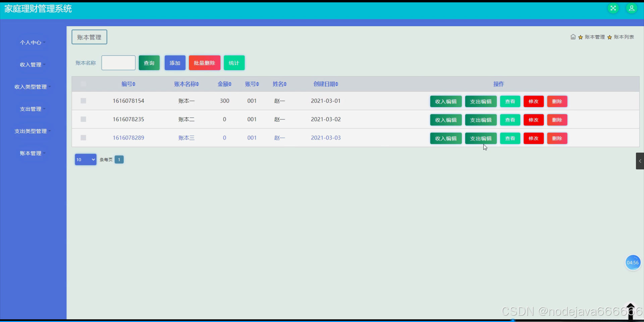
Task: Sort table by 账本名称 column
Action: 186,84
